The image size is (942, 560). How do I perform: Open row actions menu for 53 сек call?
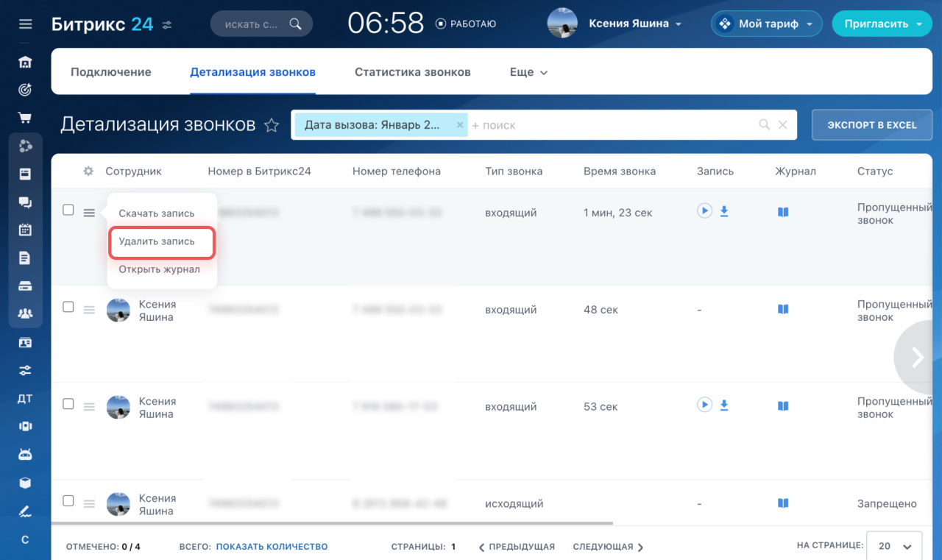89,407
